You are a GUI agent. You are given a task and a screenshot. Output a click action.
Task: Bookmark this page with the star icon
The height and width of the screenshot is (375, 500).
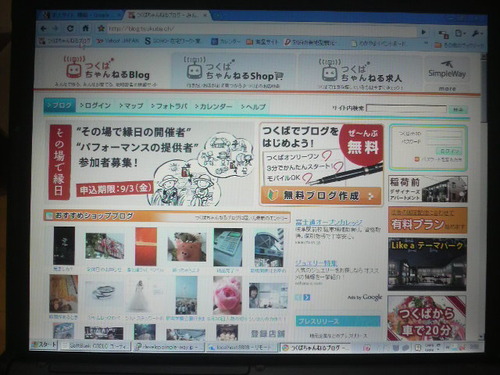[101, 28]
